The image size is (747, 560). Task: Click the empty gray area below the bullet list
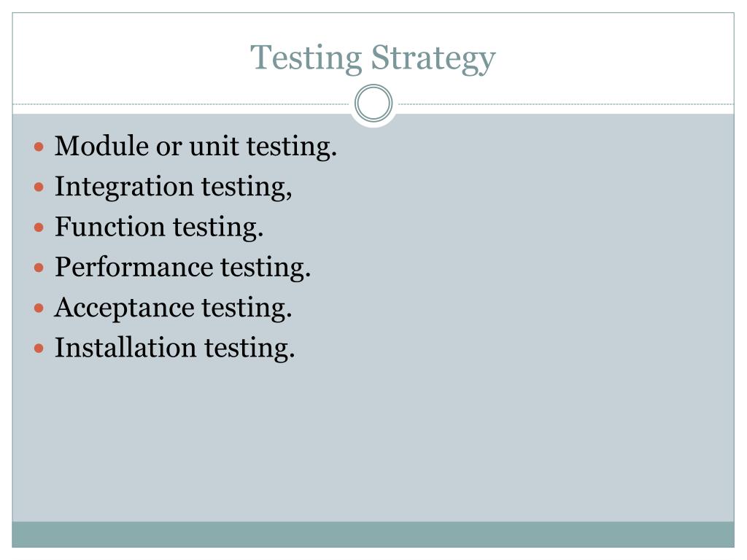373,443
